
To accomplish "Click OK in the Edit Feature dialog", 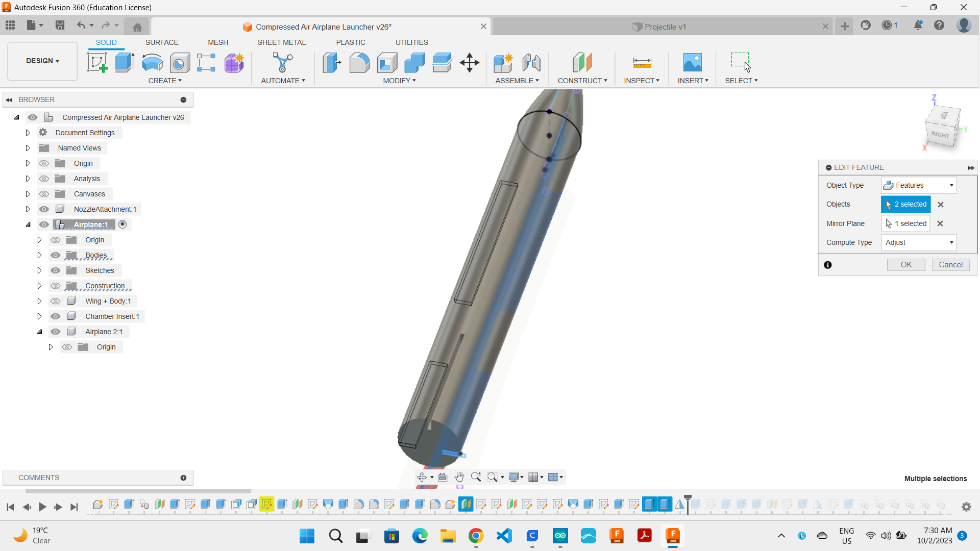I will 905,264.
